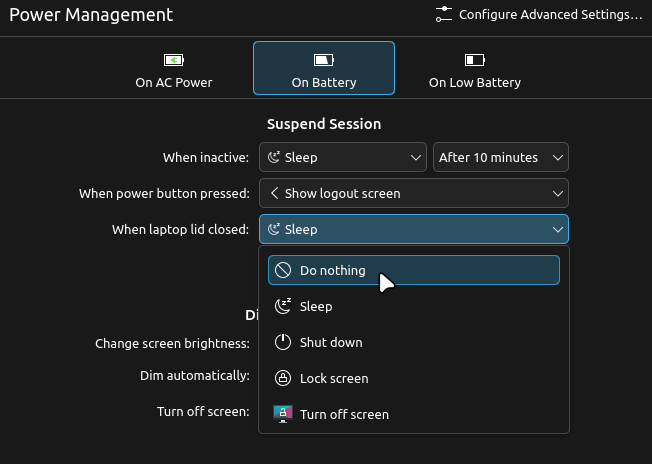Click the full battery icon

[x=324, y=60]
